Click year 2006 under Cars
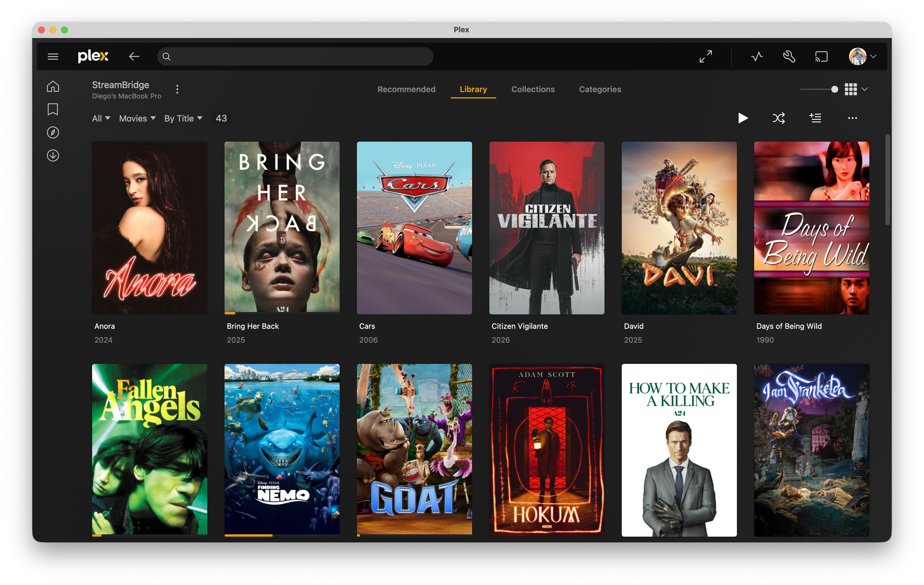 pyautogui.click(x=368, y=340)
